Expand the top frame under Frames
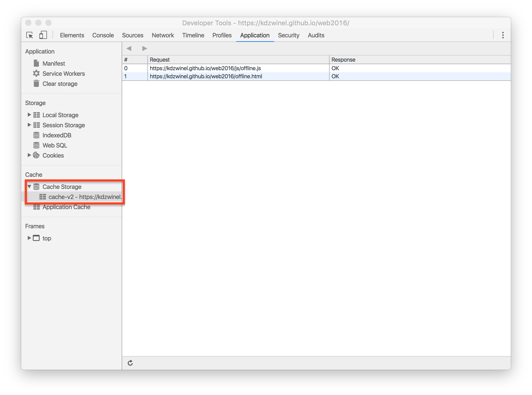The image size is (532, 395). click(29, 238)
